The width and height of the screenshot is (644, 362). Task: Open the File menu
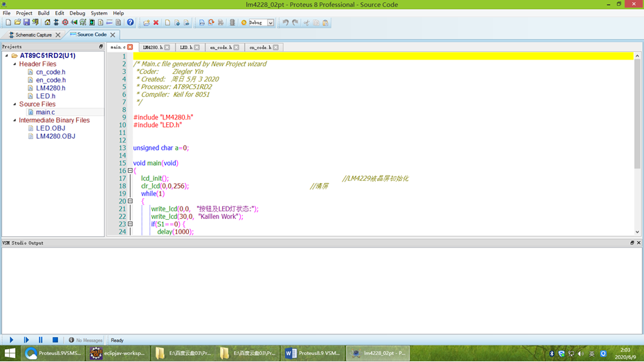tap(7, 13)
